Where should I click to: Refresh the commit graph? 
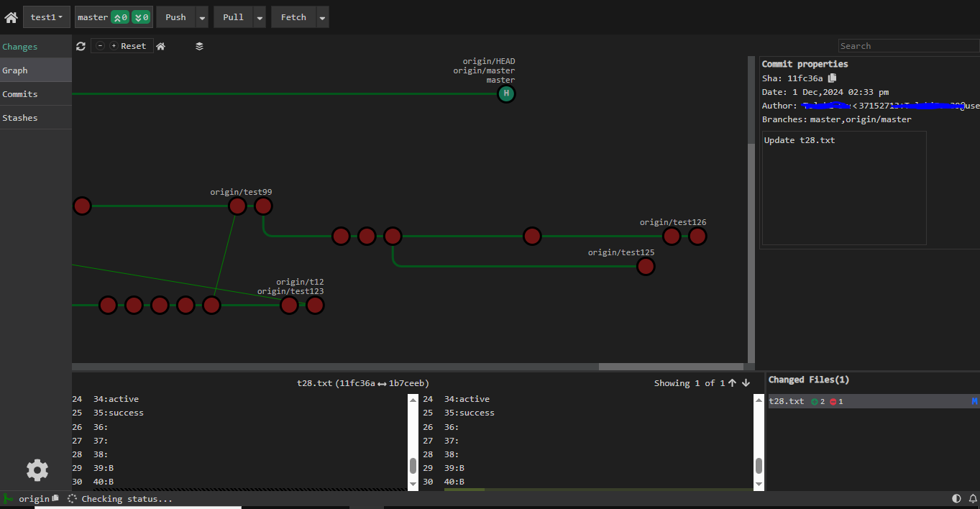(x=81, y=46)
